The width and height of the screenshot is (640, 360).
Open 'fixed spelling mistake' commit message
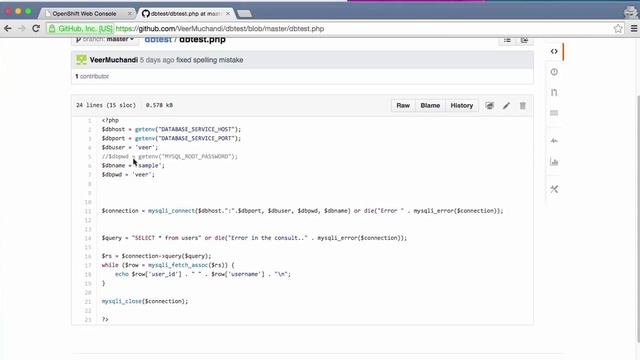coord(210,60)
